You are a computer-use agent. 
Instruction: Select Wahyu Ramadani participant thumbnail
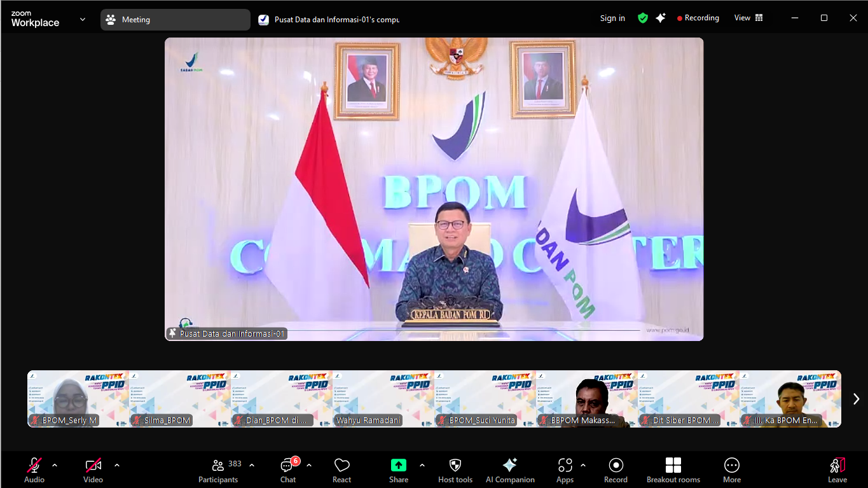pyautogui.click(x=383, y=399)
